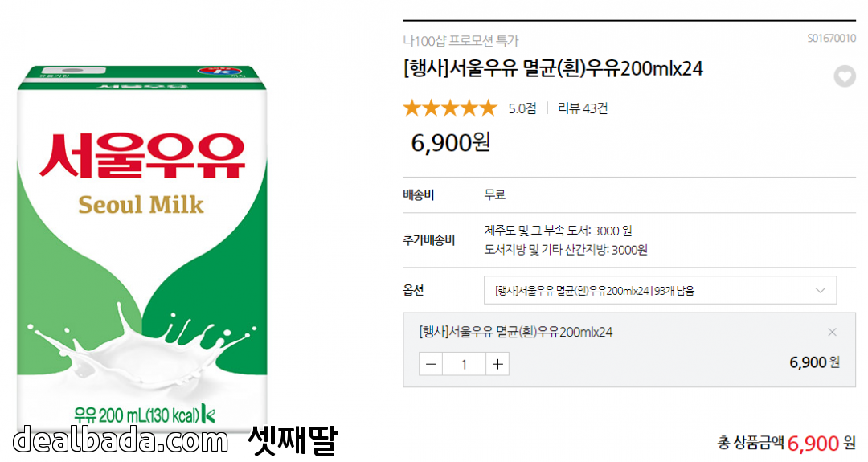Image resolution: width=868 pixels, height=462 pixels.
Task: Open the 리뷰 43건 reviews link
Action: point(583,108)
